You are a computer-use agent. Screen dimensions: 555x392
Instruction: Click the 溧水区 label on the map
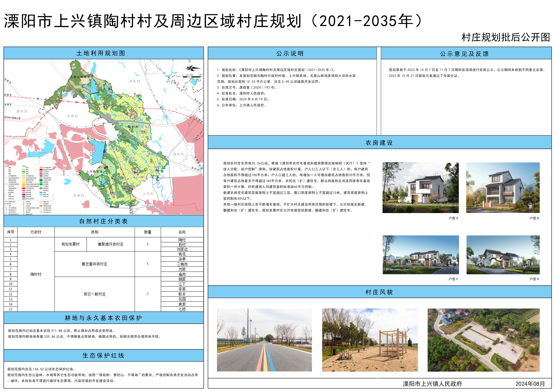(x=22, y=111)
